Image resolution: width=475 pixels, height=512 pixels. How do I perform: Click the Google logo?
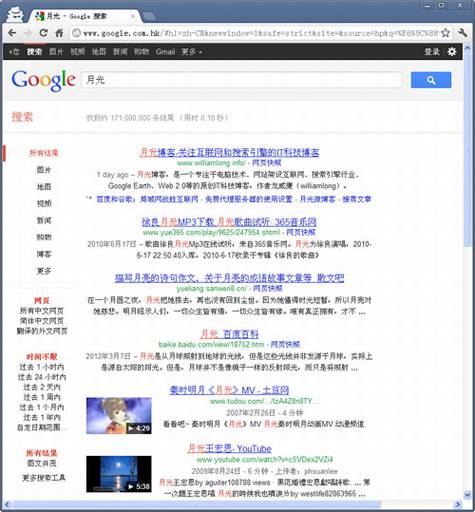(x=43, y=80)
